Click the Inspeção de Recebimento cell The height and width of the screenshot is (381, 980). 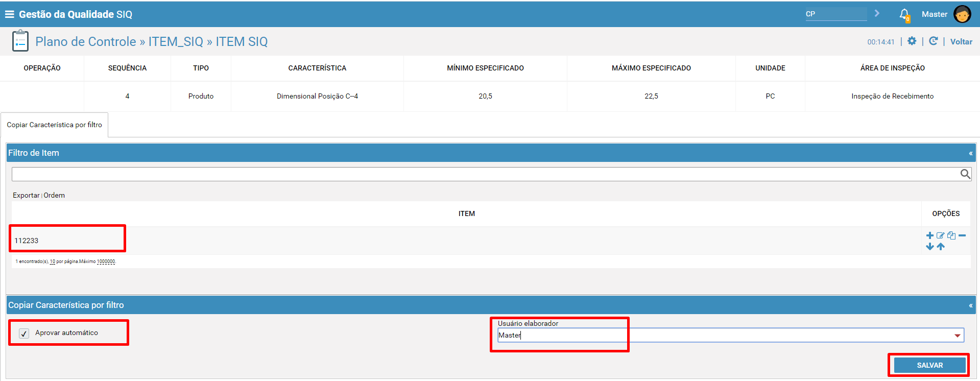tap(892, 96)
